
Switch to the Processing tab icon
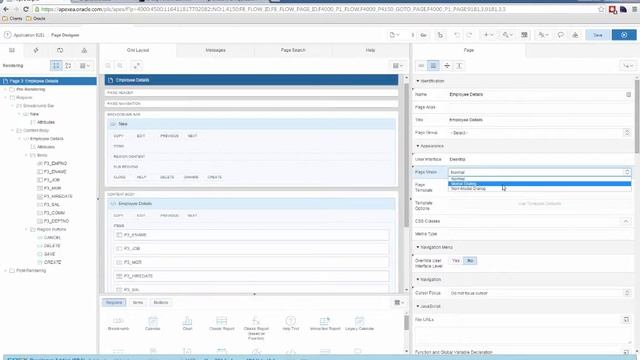point(60,50)
